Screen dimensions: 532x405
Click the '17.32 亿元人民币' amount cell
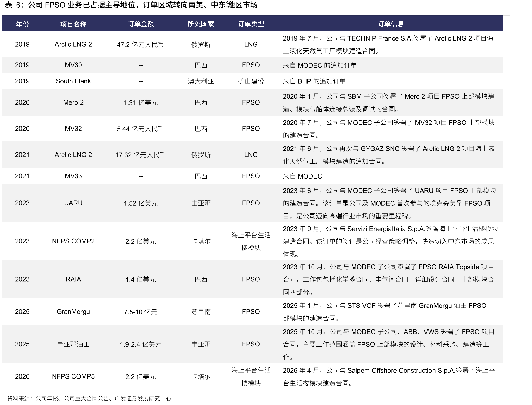(x=141, y=155)
